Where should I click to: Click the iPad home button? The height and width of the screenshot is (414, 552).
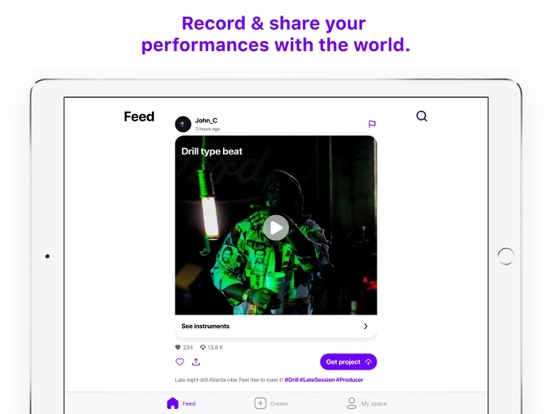click(x=506, y=256)
